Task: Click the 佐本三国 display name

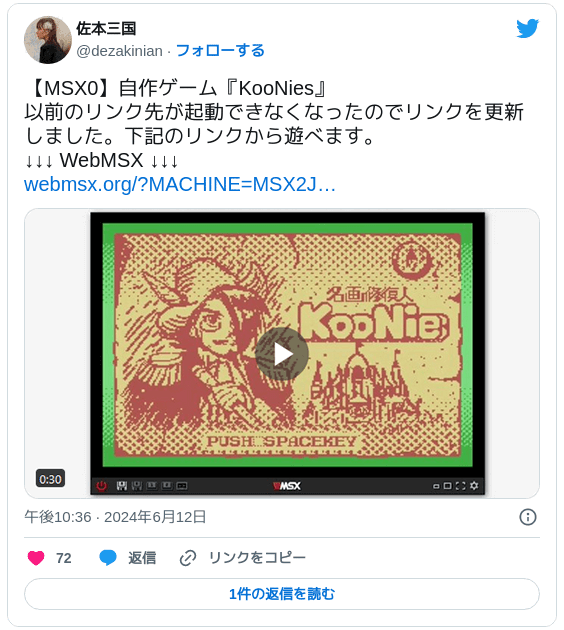Action: click(x=106, y=29)
